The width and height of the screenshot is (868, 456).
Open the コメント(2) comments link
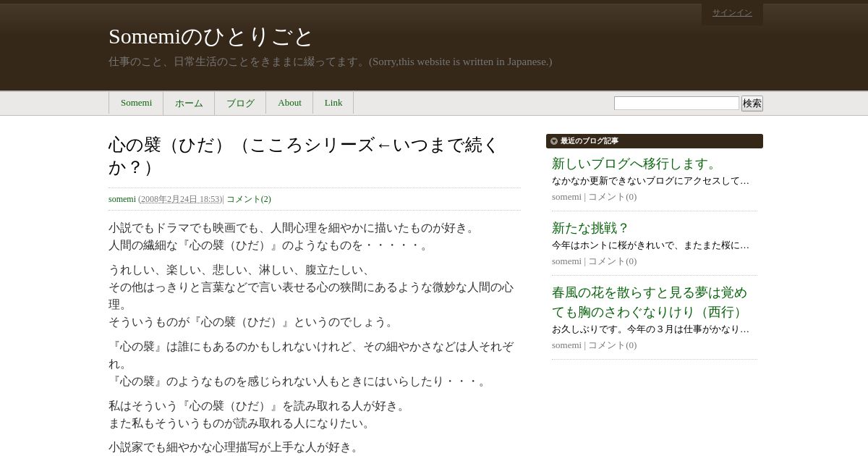(x=249, y=199)
